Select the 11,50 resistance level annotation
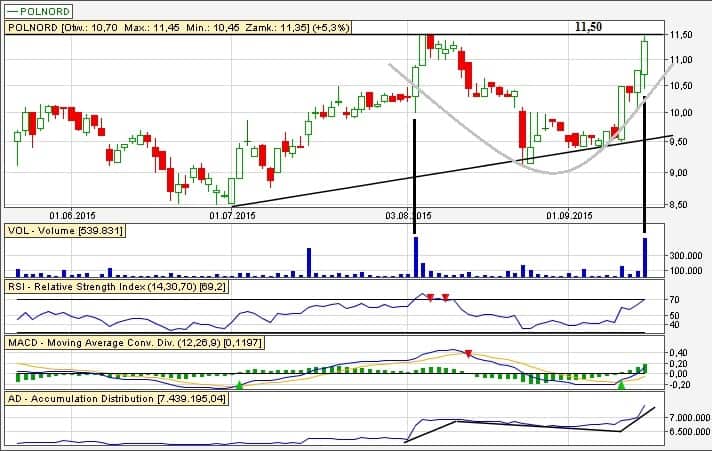This screenshot has height=452, width=712. click(588, 26)
